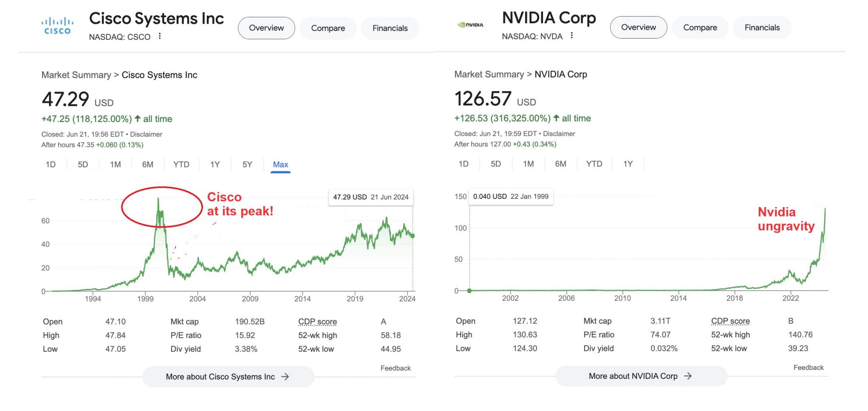This screenshot has width=868, height=411.
Task: Click the current price marker on the Cisco chart
Action: pos(412,236)
